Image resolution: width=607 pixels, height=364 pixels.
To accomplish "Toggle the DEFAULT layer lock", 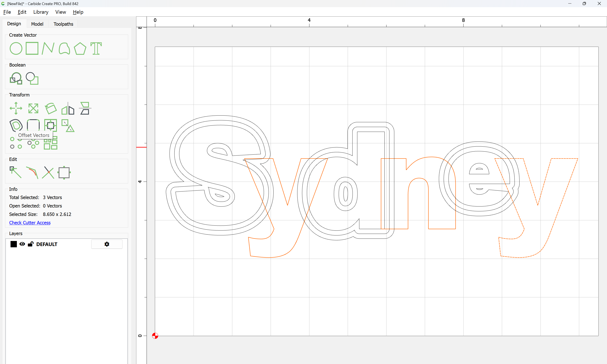I will 31,244.
